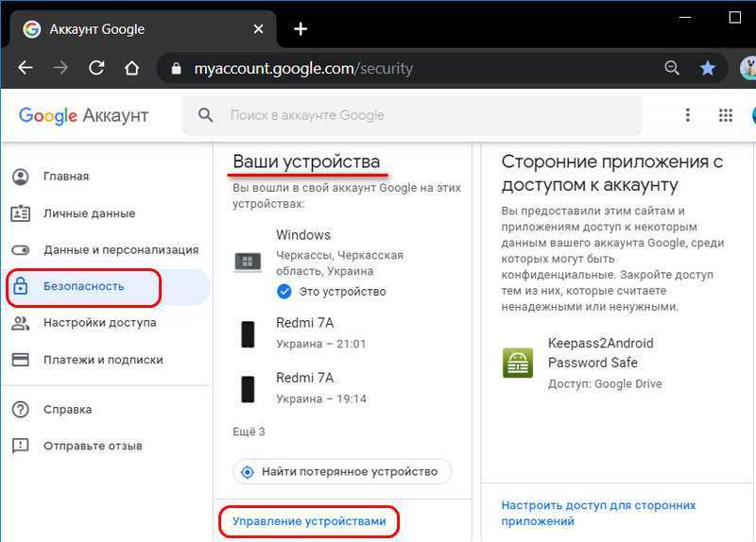The width and height of the screenshot is (756, 542).
Task: Click the Настройки доступа people icon
Action: point(20,323)
